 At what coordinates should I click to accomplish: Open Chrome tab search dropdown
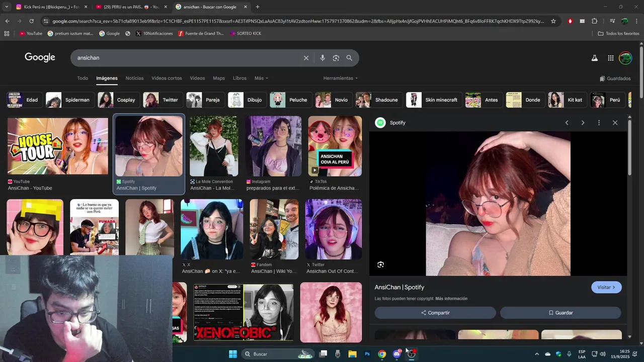click(x=7, y=7)
